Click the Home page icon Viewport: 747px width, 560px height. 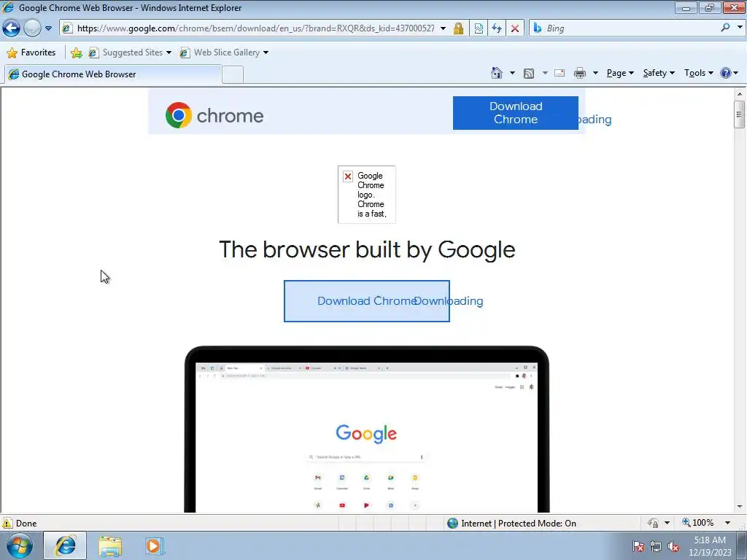(496, 73)
